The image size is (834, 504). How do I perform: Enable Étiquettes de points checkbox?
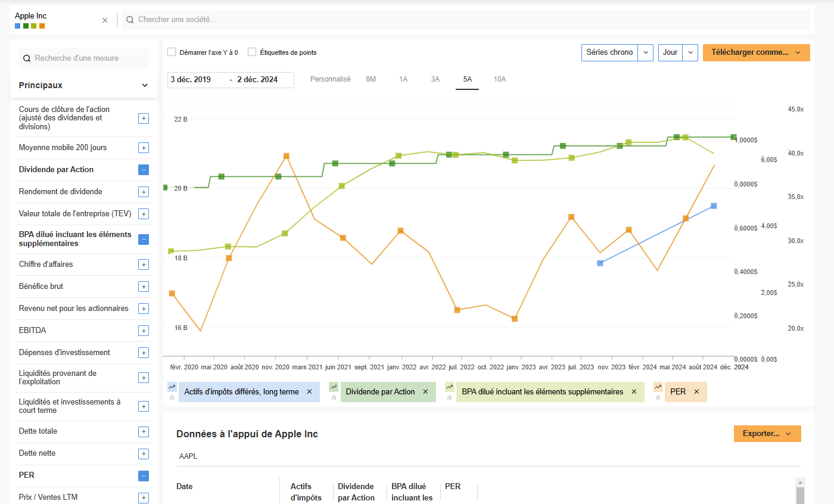(252, 52)
